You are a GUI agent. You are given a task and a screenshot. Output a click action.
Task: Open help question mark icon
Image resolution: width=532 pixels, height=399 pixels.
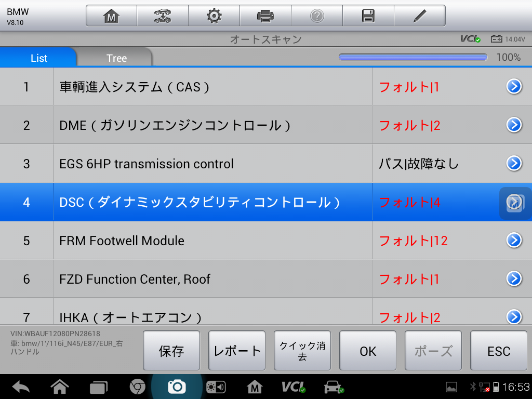(x=317, y=16)
